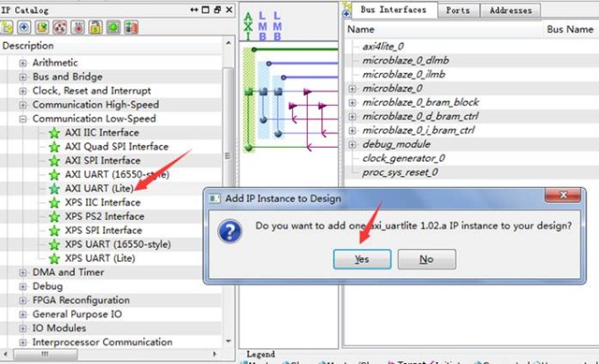Click the maximize panel icon in IP Catalog header
The height and width of the screenshot is (364, 599).
206,10
